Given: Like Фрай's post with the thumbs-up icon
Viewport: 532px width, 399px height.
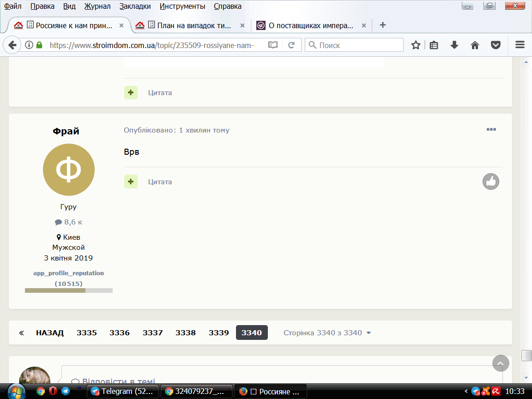Looking at the screenshot, I should 490,181.
